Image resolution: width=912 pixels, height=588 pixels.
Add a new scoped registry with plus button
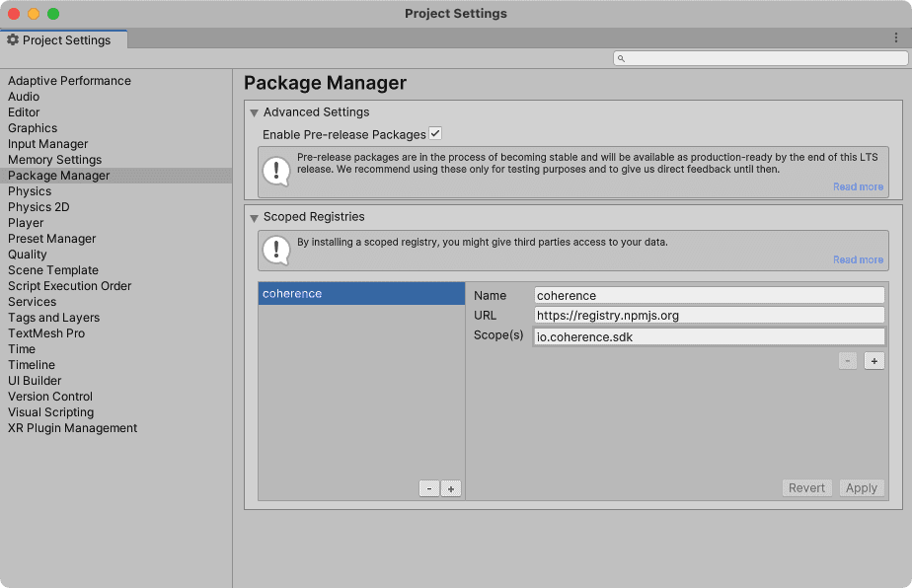(451, 487)
